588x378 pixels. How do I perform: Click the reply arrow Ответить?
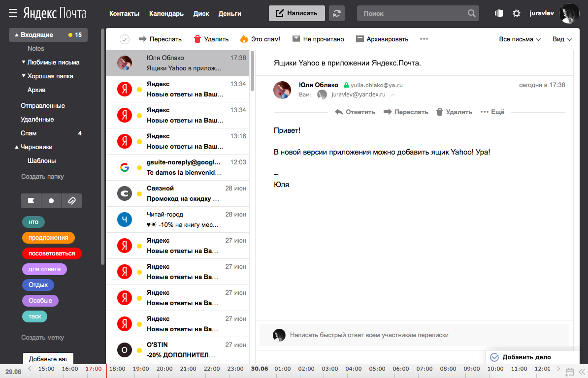[355, 112]
